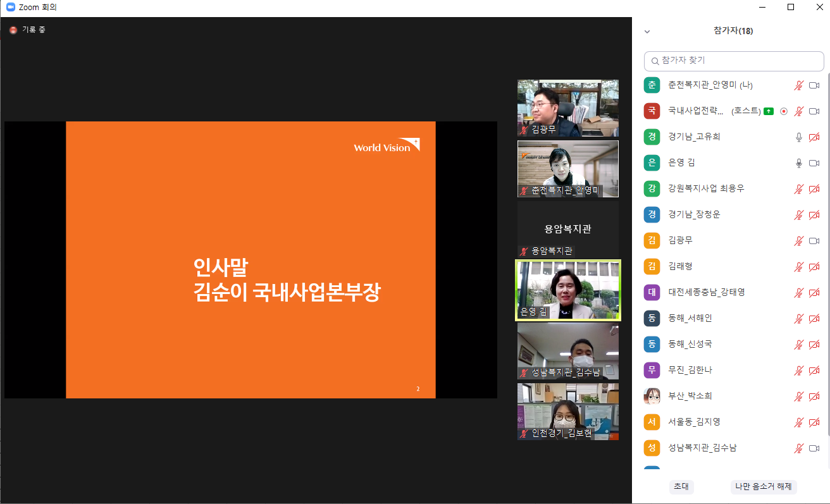
Task: Click the participant list vertical scrollbar
Action: point(827,253)
